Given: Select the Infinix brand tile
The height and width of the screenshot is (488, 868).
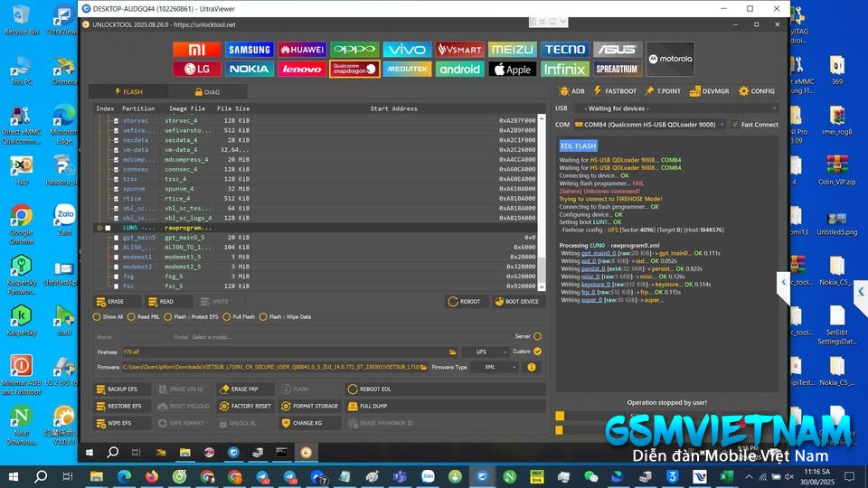Looking at the screenshot, I should (564, 70).
